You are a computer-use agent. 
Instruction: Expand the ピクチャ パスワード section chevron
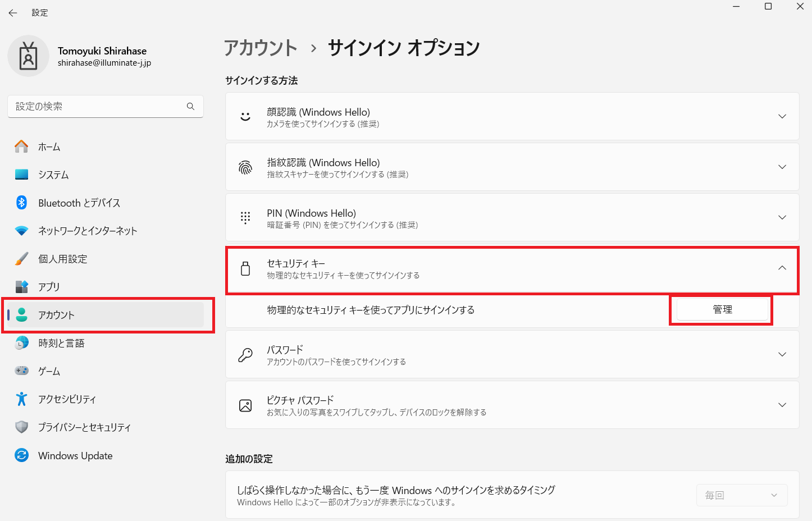[782, 405]
